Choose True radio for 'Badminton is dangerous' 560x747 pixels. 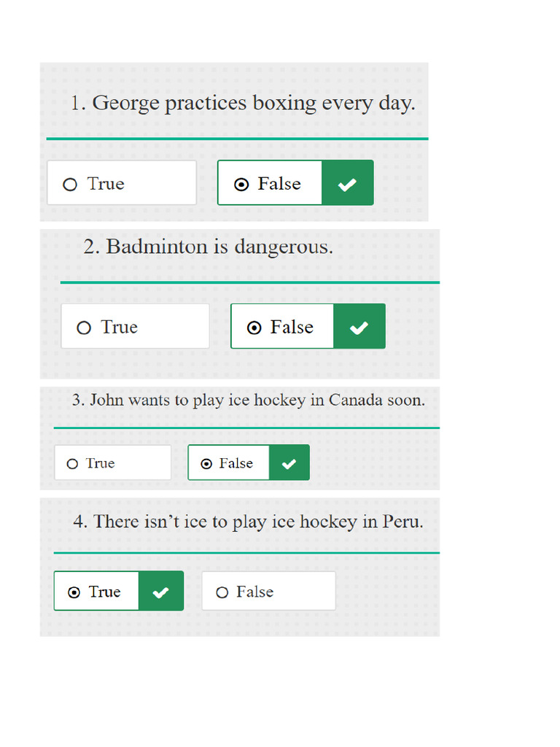tap(84, 328)
